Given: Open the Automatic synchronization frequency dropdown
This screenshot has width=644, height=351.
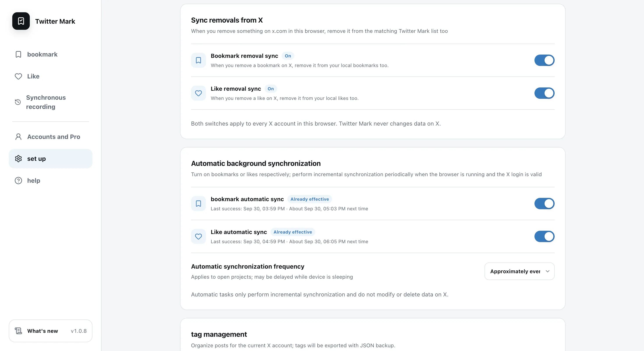Looking at the screenshot, I should pos(519,271).
